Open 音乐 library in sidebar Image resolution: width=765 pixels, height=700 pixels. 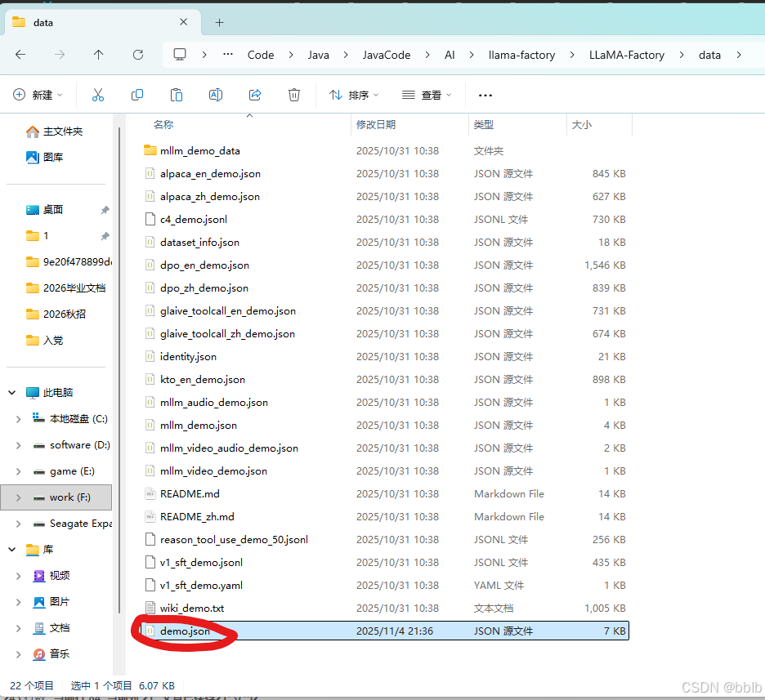tap(51, 654)
